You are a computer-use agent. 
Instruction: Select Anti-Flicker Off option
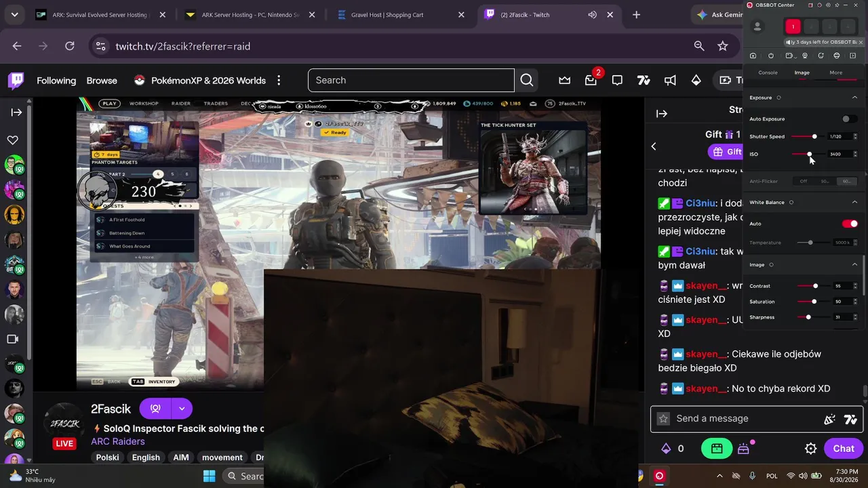pyautogui.click(x=804, y=182)
